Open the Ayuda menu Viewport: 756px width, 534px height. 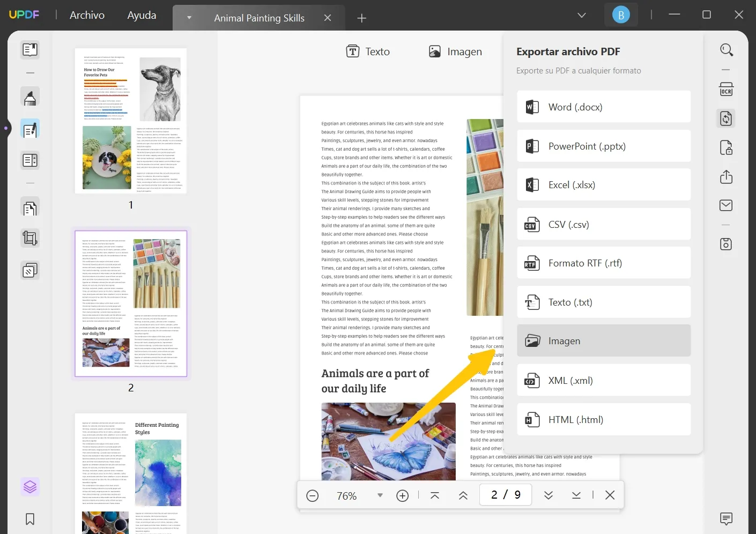coord(142,15)
